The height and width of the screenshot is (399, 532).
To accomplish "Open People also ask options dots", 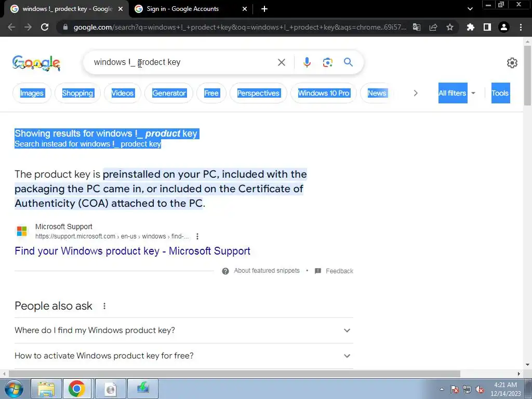I will point(104,306).
